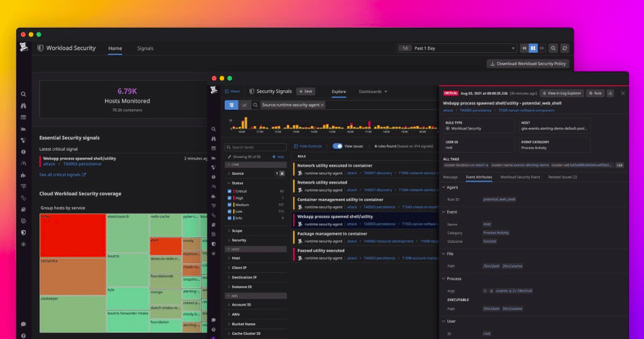Click the filter icon on the Source facet

pos(277,174)
